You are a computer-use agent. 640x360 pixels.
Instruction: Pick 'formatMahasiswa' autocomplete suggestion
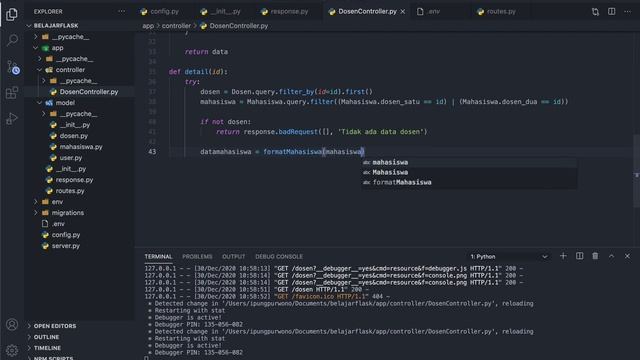point(469,182)
